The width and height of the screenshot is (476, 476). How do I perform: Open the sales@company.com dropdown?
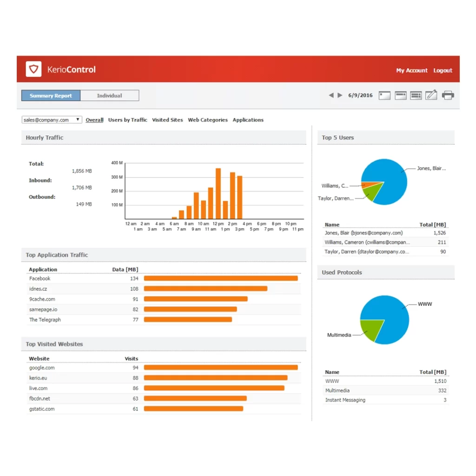click(52, 120)
